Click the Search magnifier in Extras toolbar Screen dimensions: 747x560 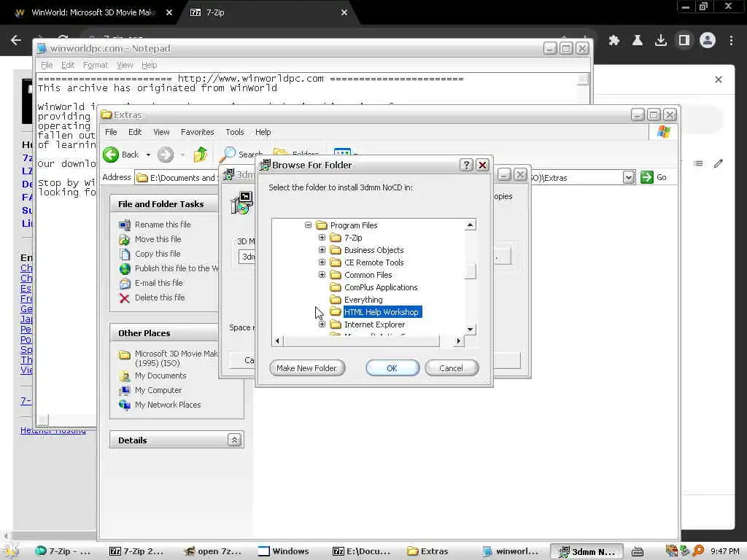(229, 153)
